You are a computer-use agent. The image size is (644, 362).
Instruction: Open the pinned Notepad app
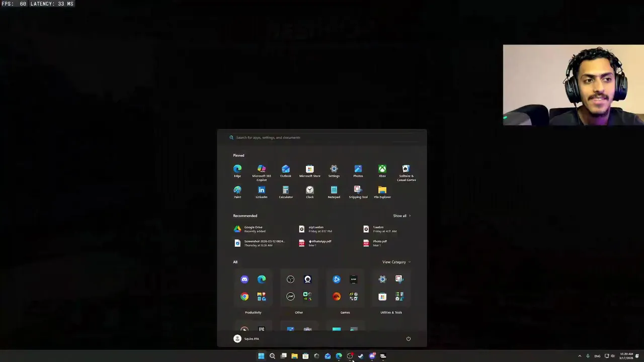pos(334,192)
